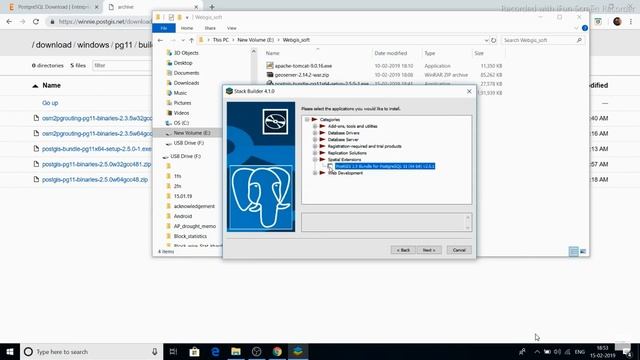Expand the Web Development node
This screenshot has width=640, height=360.
[x=315, y=173]
